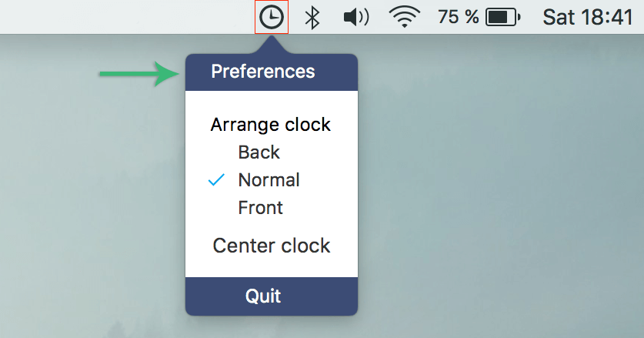Select the Normal arrangement option
The image size is (644, 338).
[269, 180]
